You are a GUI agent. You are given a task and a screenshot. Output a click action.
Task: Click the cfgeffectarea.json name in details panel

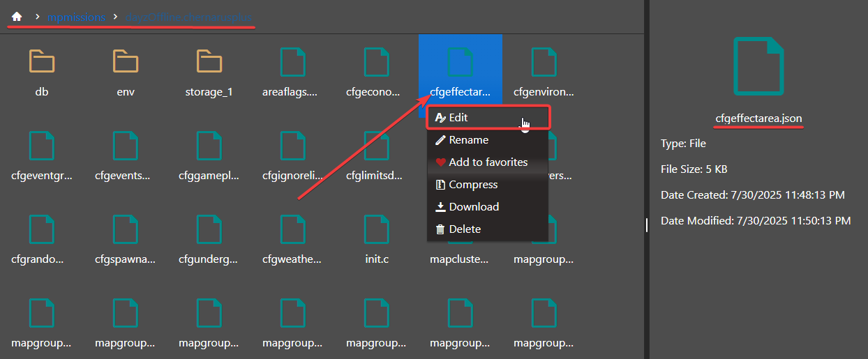tap(758, 119)
